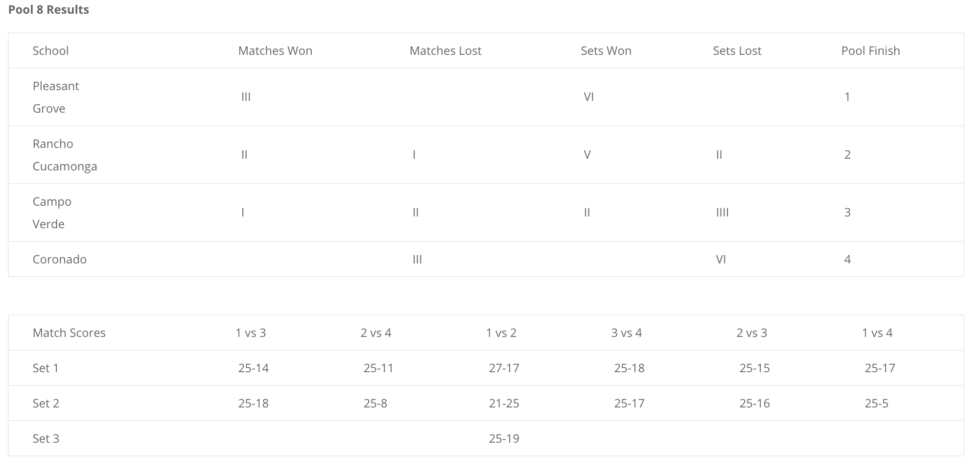Click the 25-19 score in Set 3
This screenshot has height=476, width=980.
pos(504,439)
